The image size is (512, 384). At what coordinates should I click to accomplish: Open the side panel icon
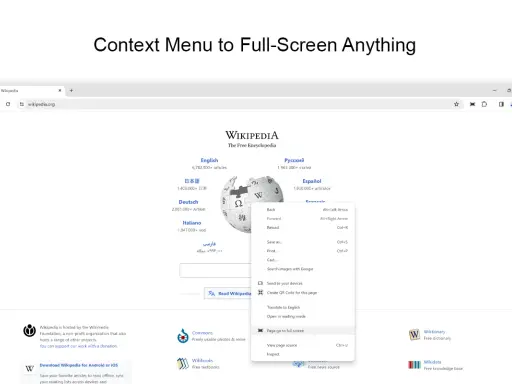pyautogui.click(x=501, y=104)
